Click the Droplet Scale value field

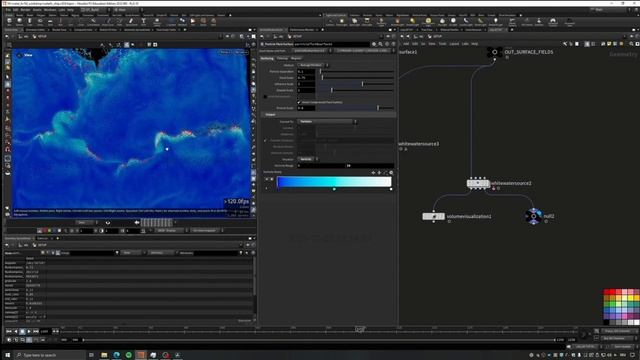tap(306, 90)
